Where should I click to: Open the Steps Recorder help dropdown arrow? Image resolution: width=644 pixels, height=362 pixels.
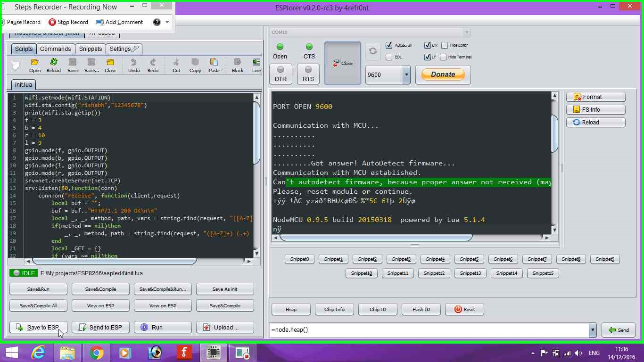click(167, 22)
